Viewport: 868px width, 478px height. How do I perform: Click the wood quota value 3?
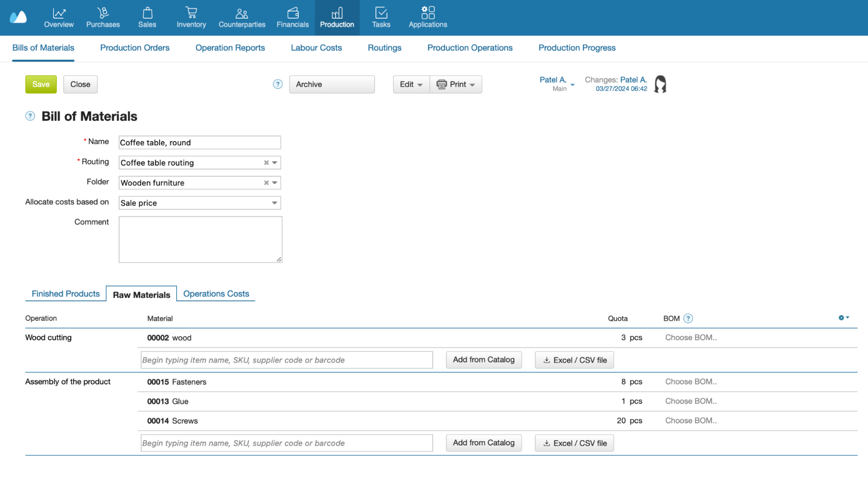pyautogui.click(x=624, y=338)
